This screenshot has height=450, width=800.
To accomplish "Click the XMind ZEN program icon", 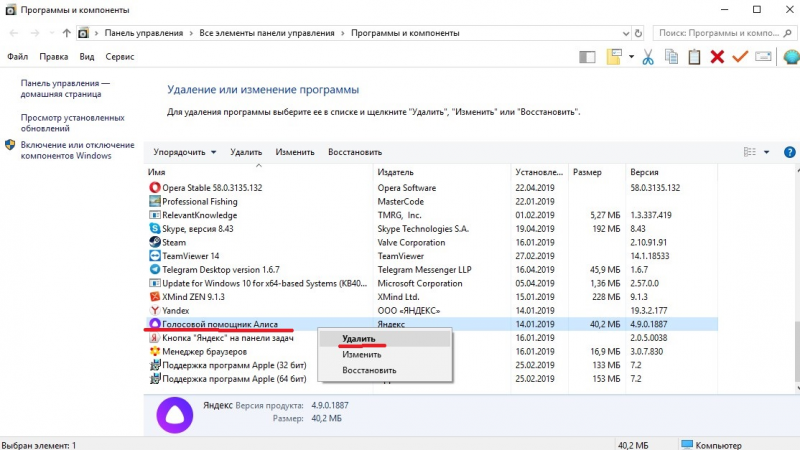I will point(155,296).
